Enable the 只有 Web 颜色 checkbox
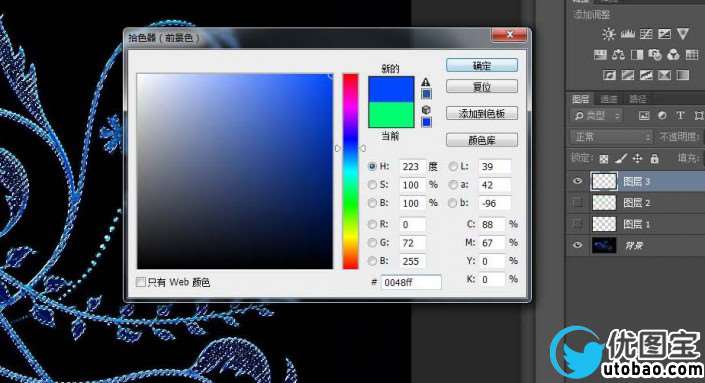 141,282
